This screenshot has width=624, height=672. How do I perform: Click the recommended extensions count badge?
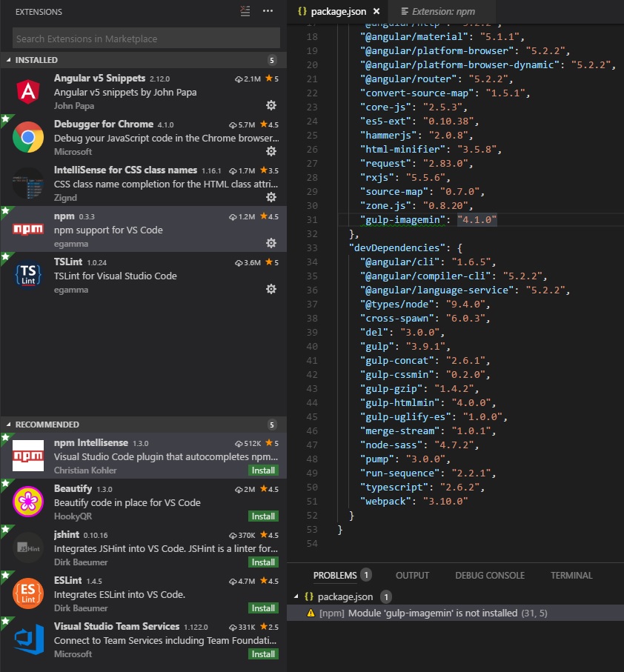coord(272,425)
